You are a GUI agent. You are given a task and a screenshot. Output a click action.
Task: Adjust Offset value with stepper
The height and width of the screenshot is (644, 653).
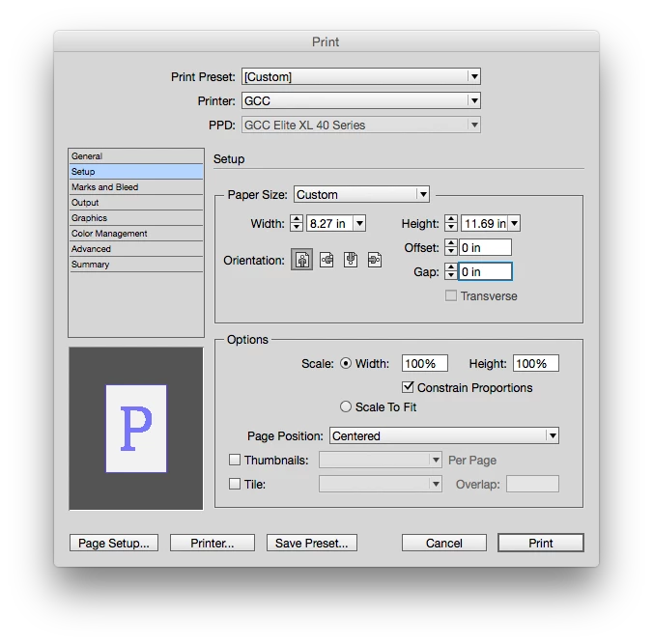pyautogui.click(x=451, y=247)
